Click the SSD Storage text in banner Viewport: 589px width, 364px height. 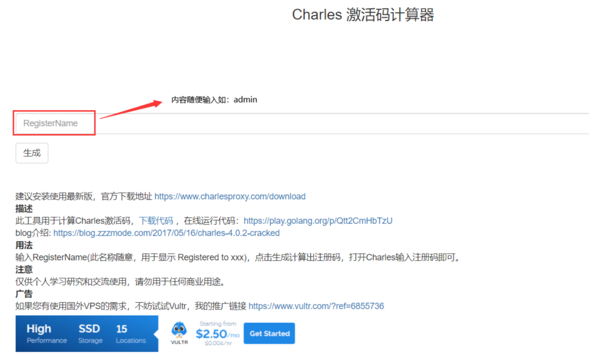pos(90,333)
